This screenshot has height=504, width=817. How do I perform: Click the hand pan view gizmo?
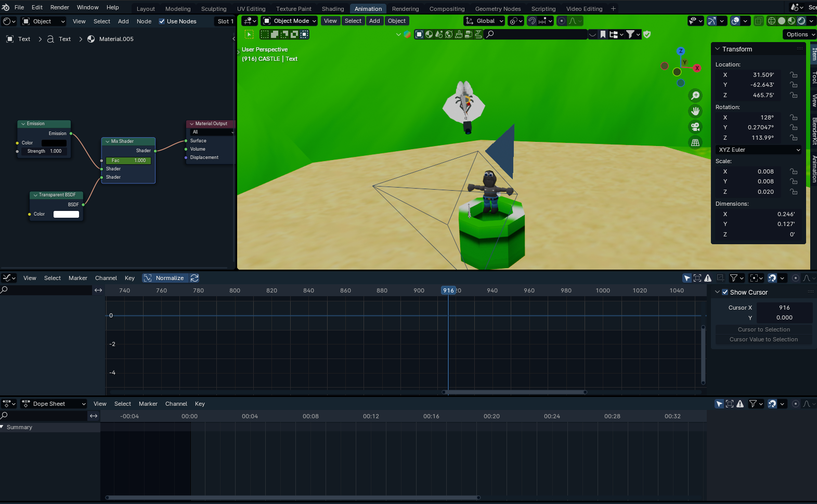[695, 111]
